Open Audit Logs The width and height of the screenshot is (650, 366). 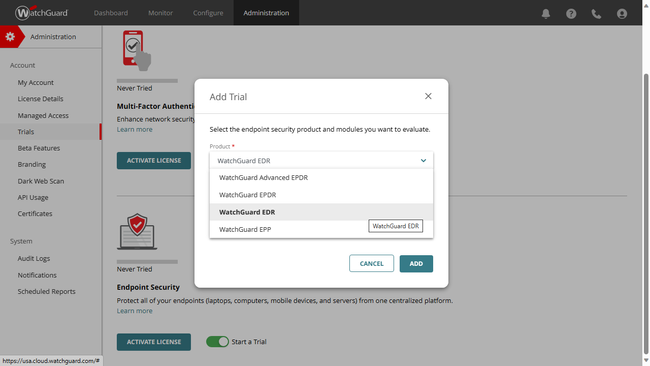click(x=34, y=258)
